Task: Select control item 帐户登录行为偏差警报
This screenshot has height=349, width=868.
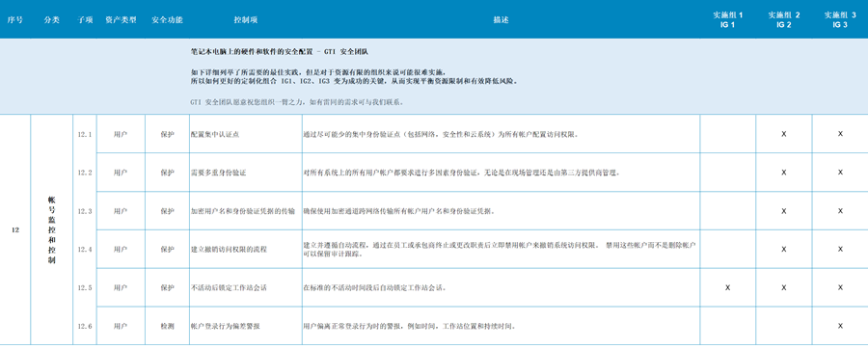Action: tap(226, 326)
